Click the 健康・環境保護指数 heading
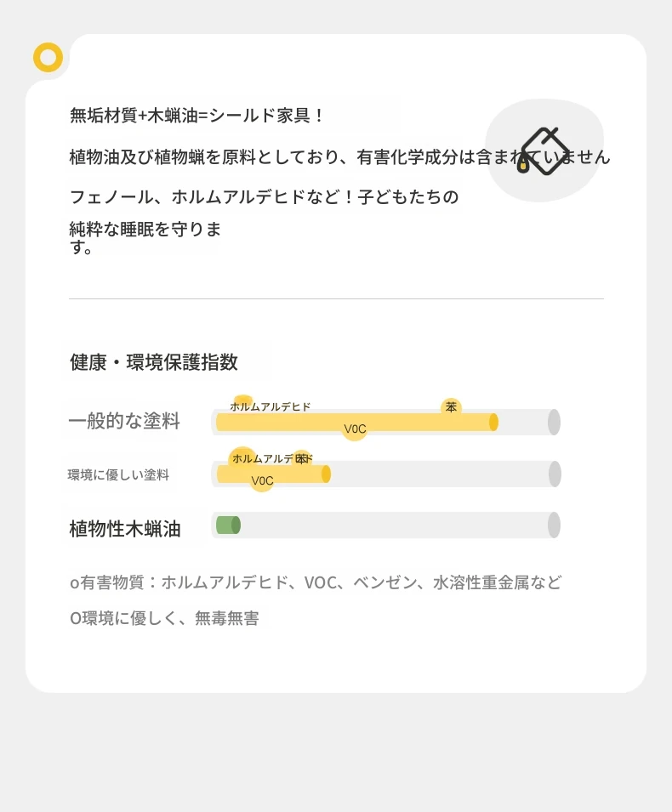Viewport: 672px width, 812px height. 154,362
